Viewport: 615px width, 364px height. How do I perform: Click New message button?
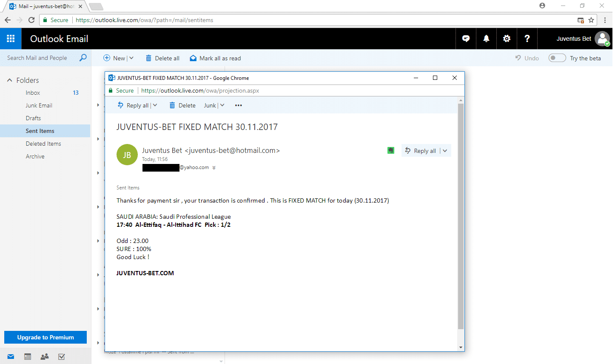[x=114, y=58]
